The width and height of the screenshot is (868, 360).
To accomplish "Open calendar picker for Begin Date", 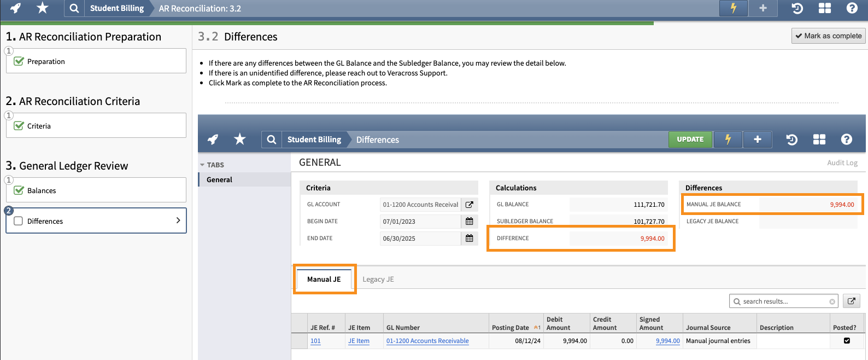I will pyautogui.click(x=469, y=222).
